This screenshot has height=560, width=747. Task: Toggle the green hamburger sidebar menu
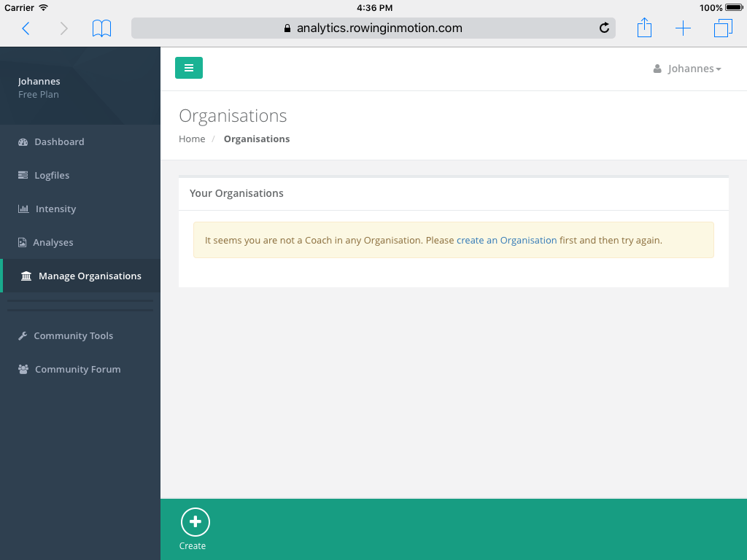click(189, 67)
